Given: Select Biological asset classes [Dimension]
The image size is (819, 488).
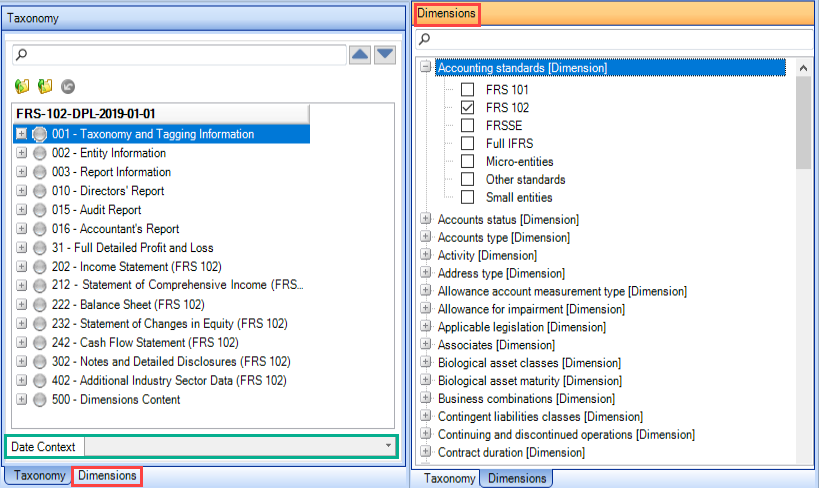Looking at the screenshot, I should (530, 363).
